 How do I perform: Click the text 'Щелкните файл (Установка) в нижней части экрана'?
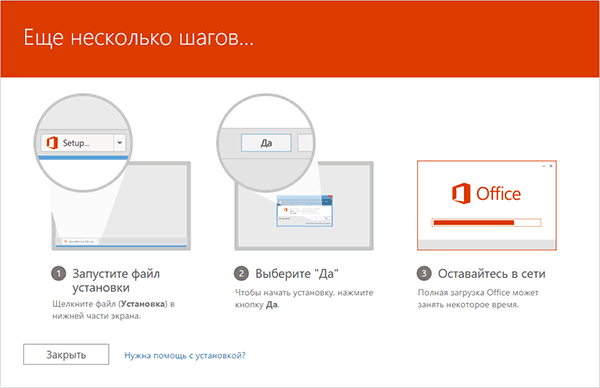113,310
